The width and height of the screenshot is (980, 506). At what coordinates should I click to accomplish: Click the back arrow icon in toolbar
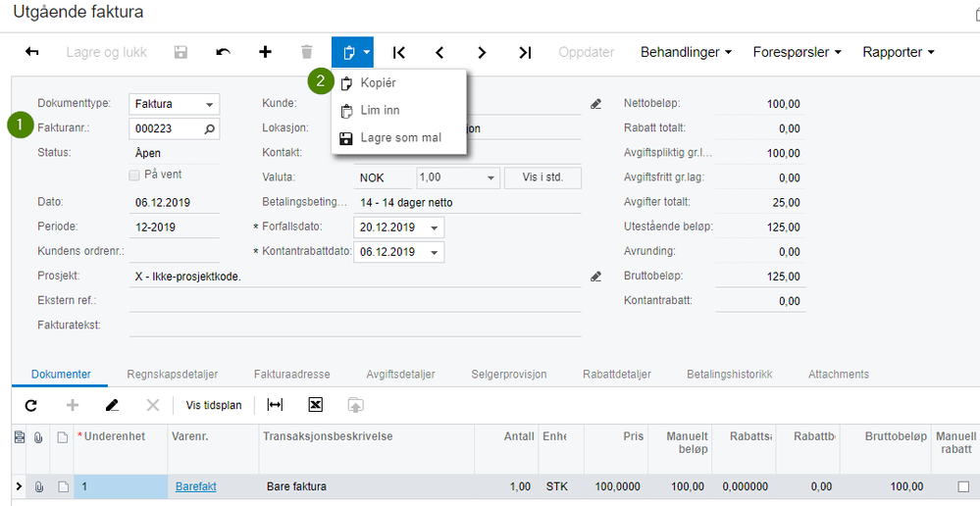click(32, 52)
